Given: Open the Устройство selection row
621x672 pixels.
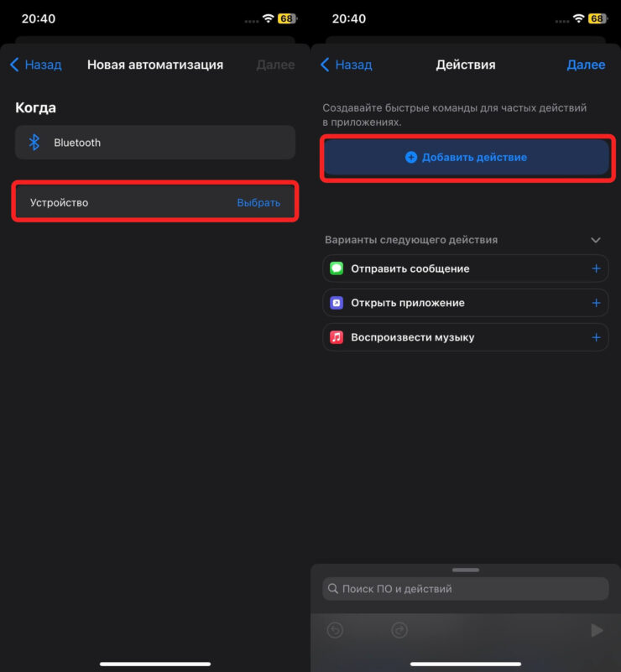Looking at the screenshot, I should [126, 202].
